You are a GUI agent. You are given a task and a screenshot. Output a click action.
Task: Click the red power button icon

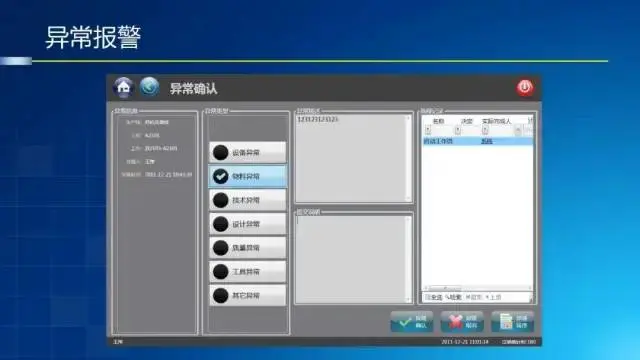point(525,87)
